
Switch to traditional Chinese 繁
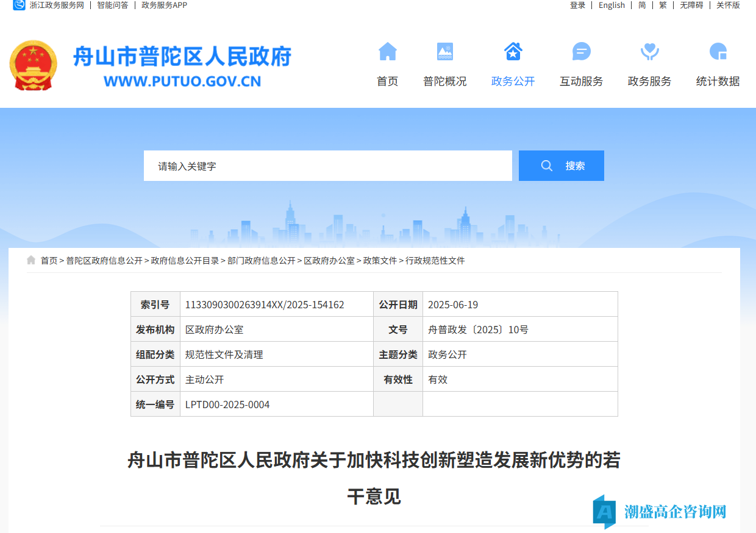(663, 5)
